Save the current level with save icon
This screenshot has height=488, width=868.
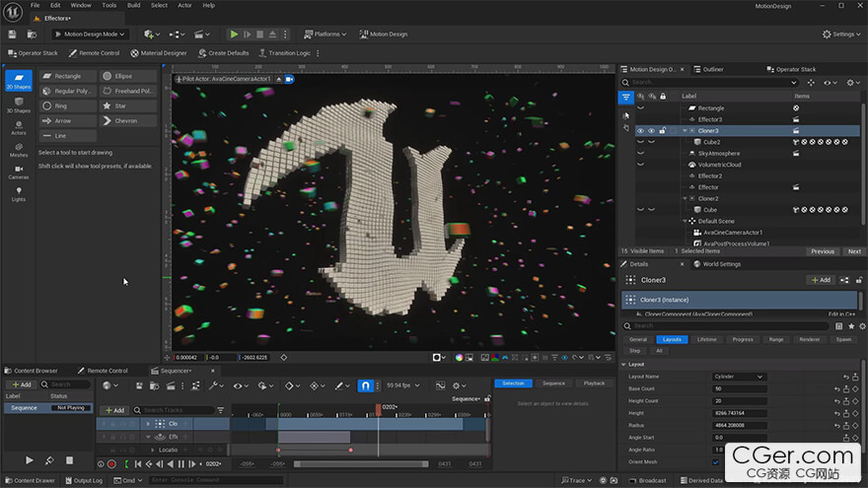(x=12, y=35)
